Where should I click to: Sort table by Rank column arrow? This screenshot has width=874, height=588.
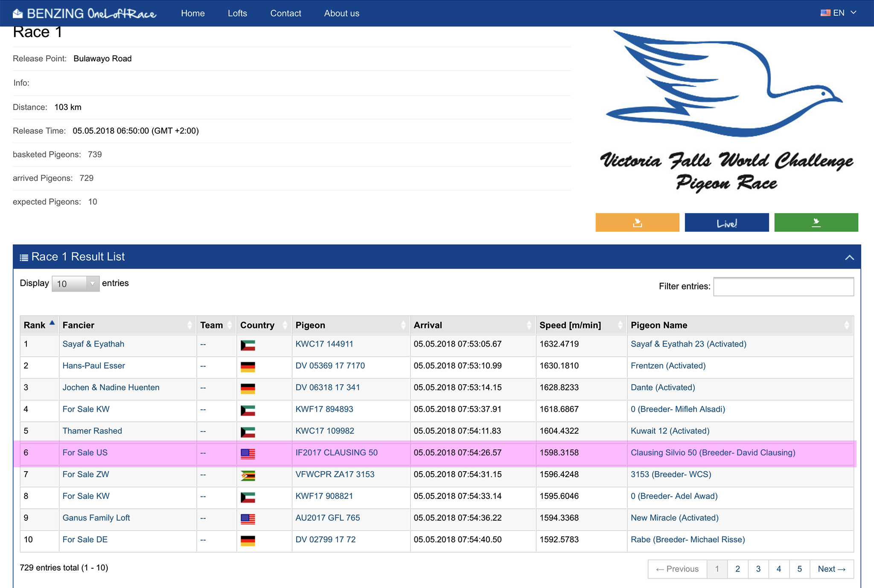click(52, 323)
